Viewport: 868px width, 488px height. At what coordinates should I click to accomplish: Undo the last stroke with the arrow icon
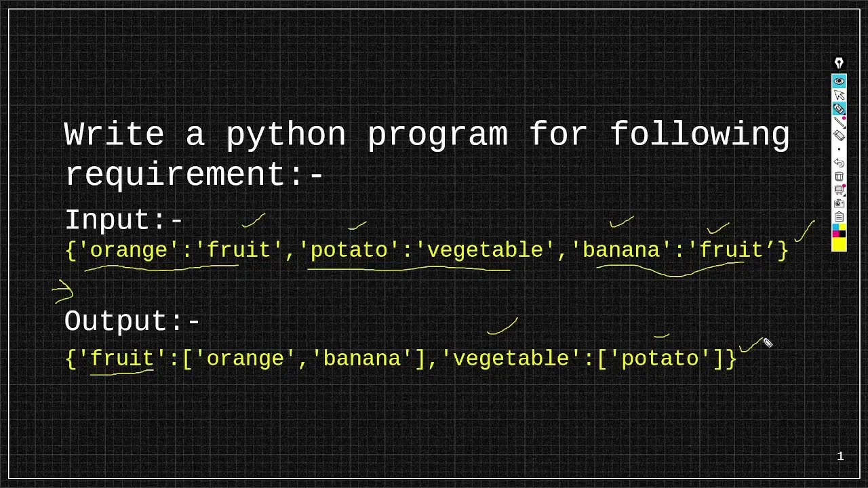(839, 163)
